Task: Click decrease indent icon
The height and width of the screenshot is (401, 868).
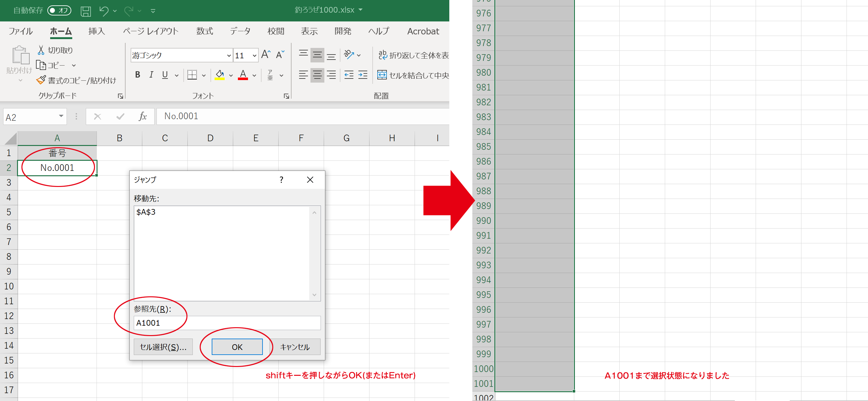Action: (349, 75)
